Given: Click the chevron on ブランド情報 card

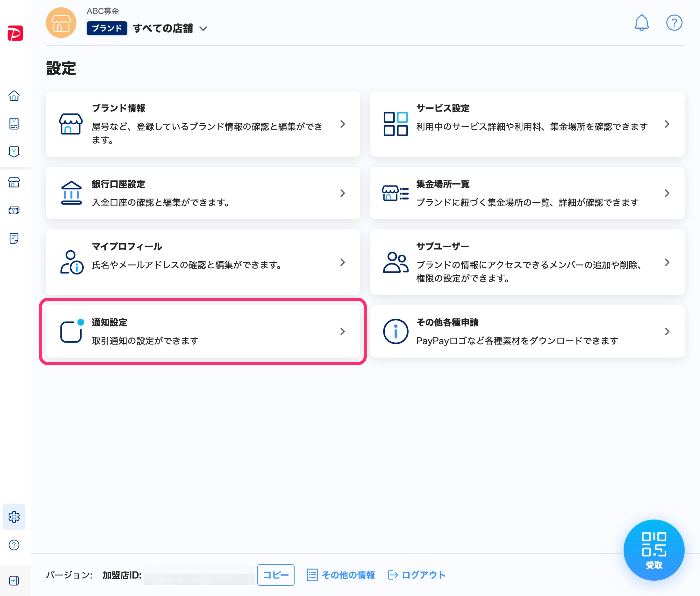Looking at the screenshot, I should (x=342, y=124).
